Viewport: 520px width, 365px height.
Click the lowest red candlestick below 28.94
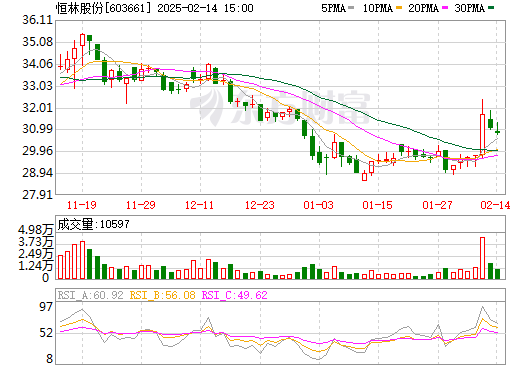coord(364,176)
